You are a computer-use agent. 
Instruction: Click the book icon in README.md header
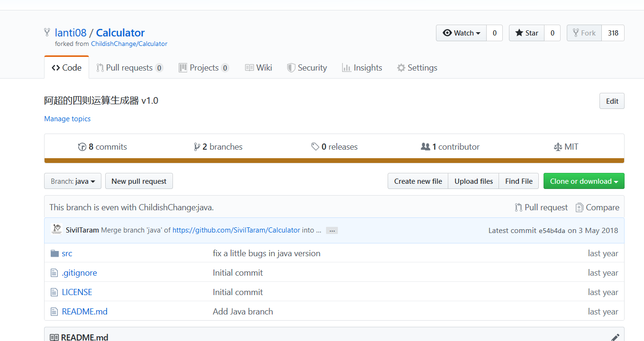54,338
